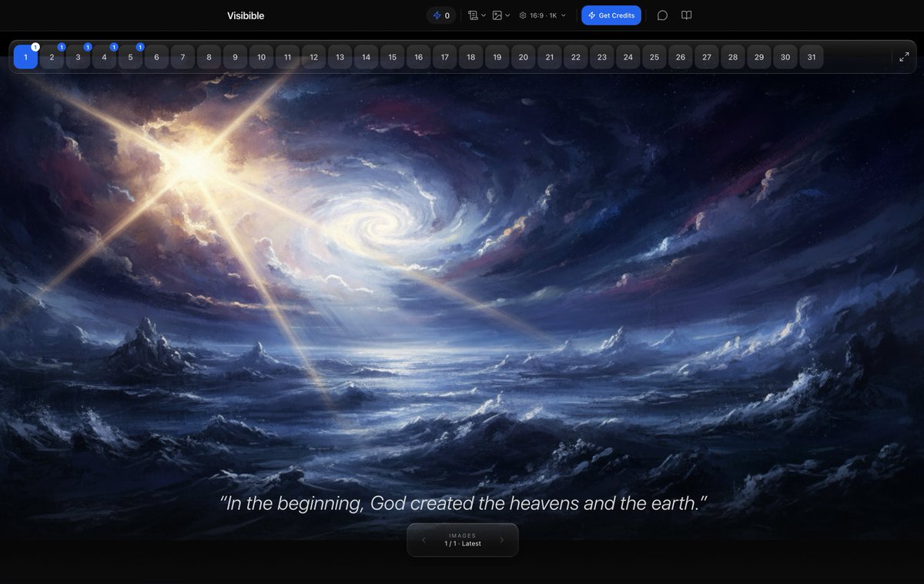The image size is (924, 584).
Task: Switch to verse 23
Action: pyautogui.click(x=601, y=57)
